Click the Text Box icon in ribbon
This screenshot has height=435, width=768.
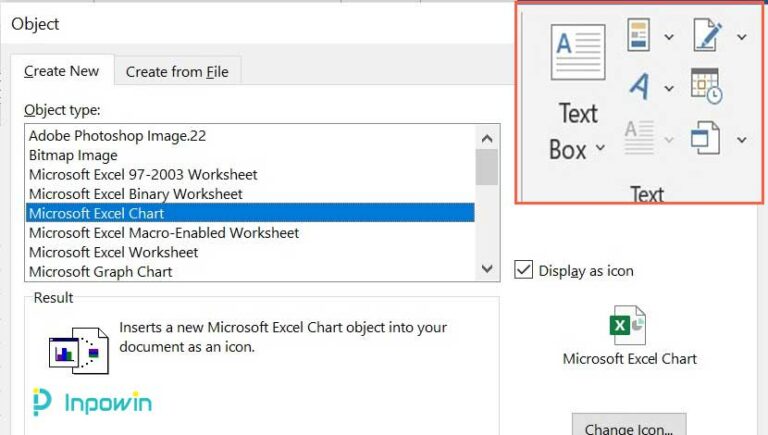[x=578, y=52]
